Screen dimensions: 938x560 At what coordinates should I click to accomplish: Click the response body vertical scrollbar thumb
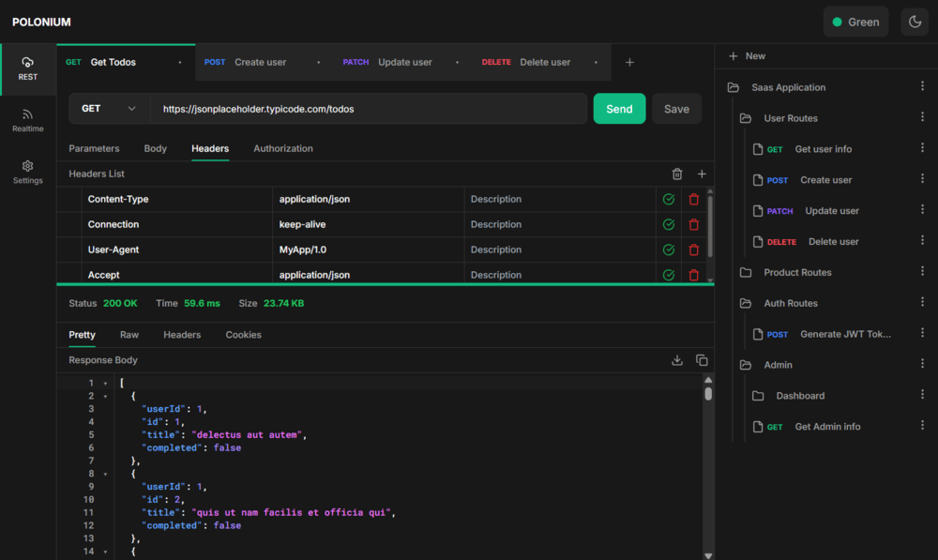point(708,394)
